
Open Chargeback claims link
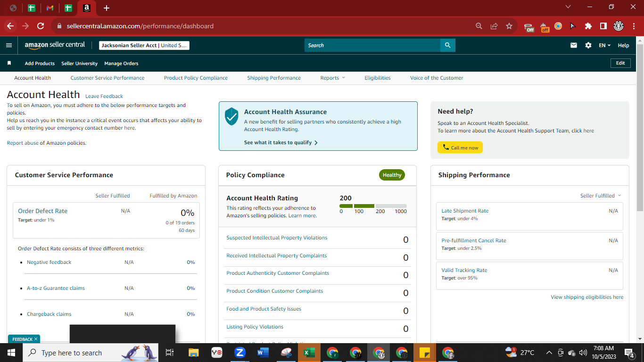(x=49, y=314)
